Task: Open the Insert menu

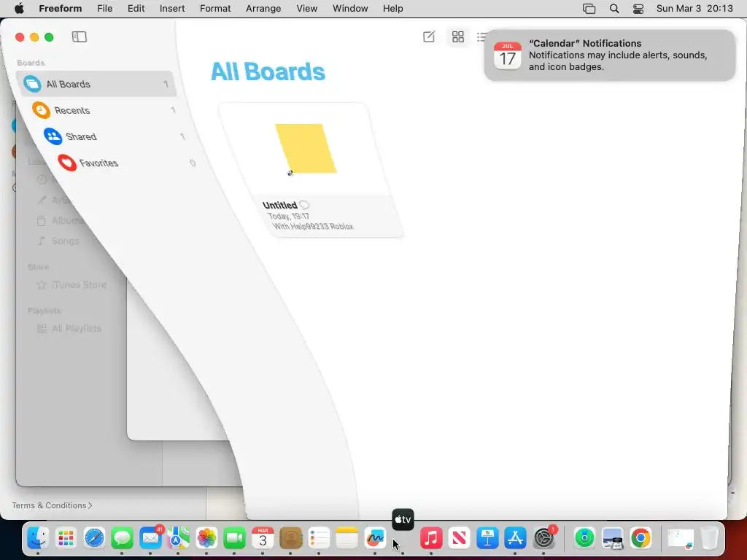Action: pos(172,9)
